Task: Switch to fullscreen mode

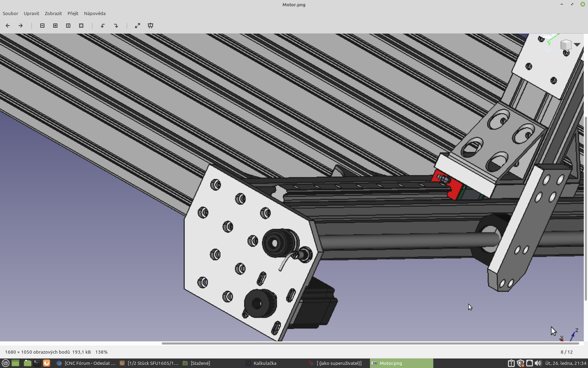Action: tap(138, 26)
